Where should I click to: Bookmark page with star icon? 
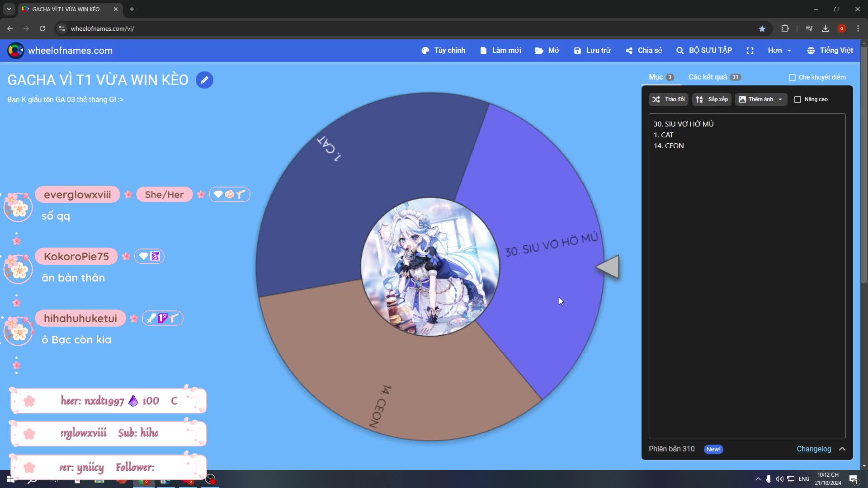tap(762, 28)
